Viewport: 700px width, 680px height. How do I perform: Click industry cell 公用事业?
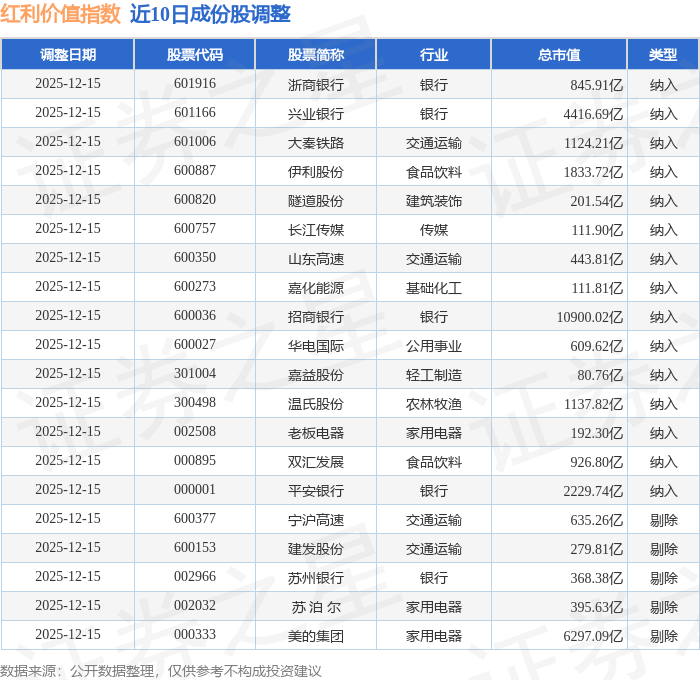(433, 346)
